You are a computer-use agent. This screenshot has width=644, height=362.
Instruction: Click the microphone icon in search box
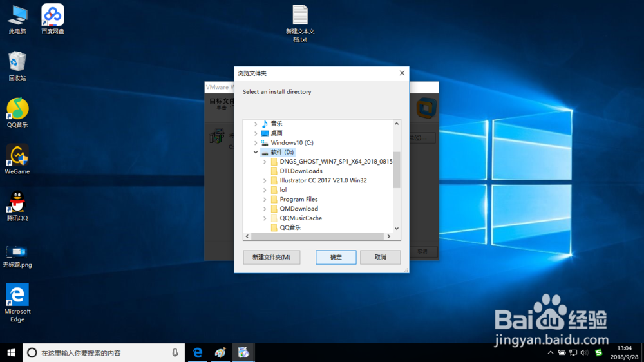pos(175,352)
